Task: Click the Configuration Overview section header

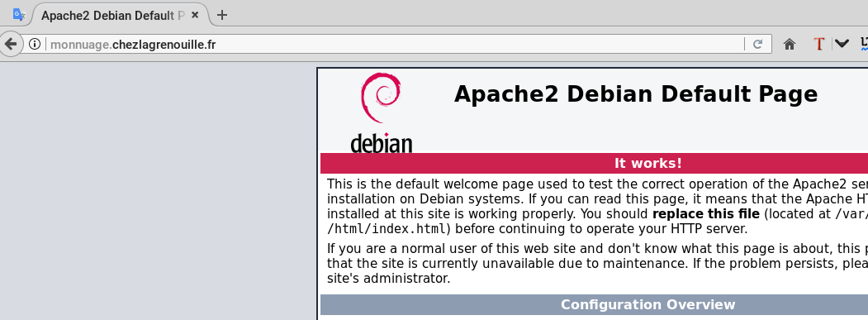Action: tap(594, 304)
